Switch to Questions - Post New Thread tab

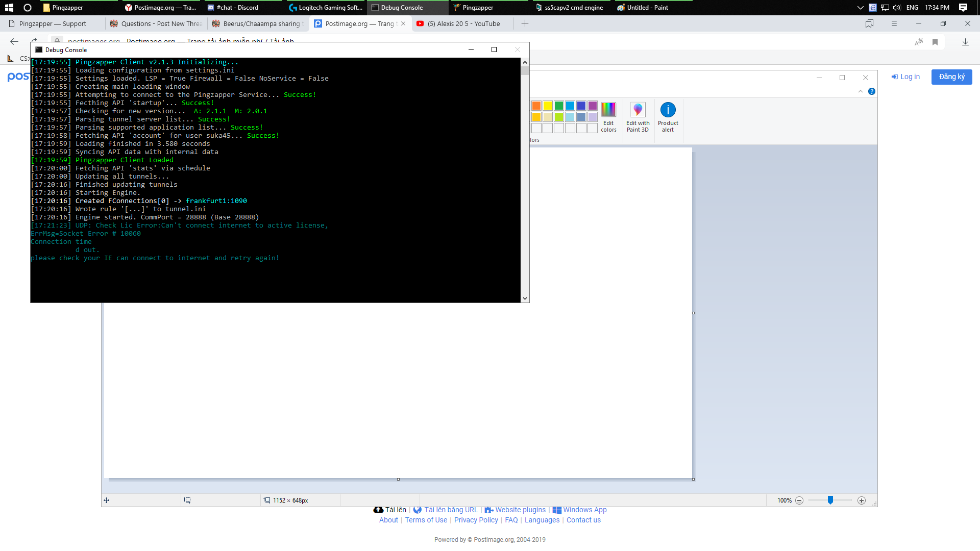point(156,23)
